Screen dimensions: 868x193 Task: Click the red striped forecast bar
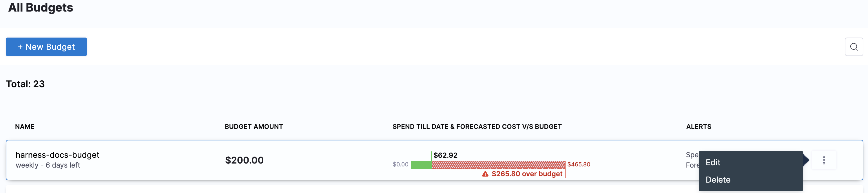click(x=498, y=164)
